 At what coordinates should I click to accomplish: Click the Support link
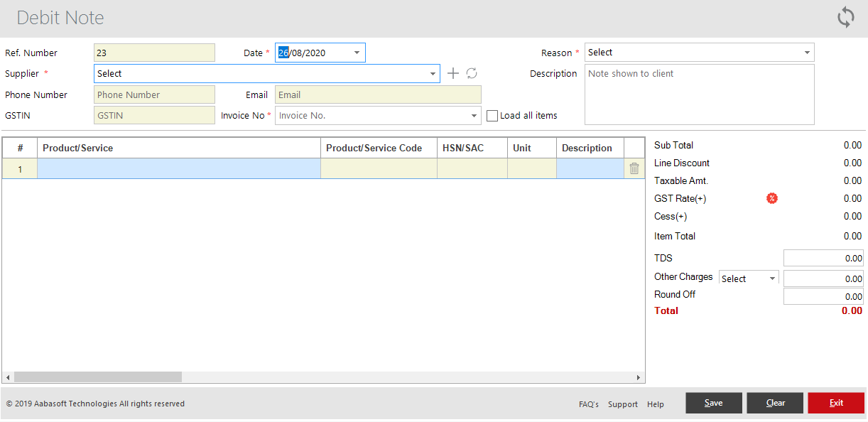pos(622,404)
